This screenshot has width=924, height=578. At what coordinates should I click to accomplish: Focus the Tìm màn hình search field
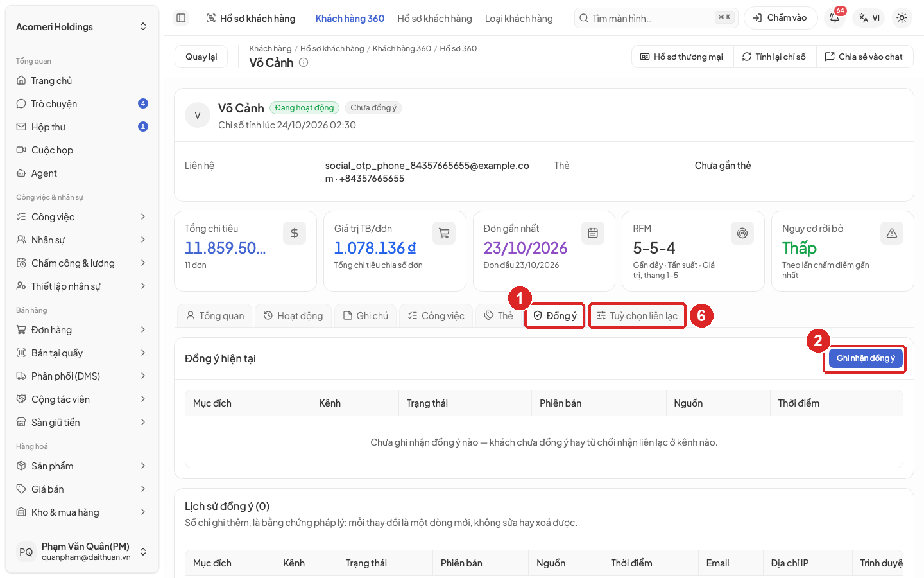click(x=656, y=18)
